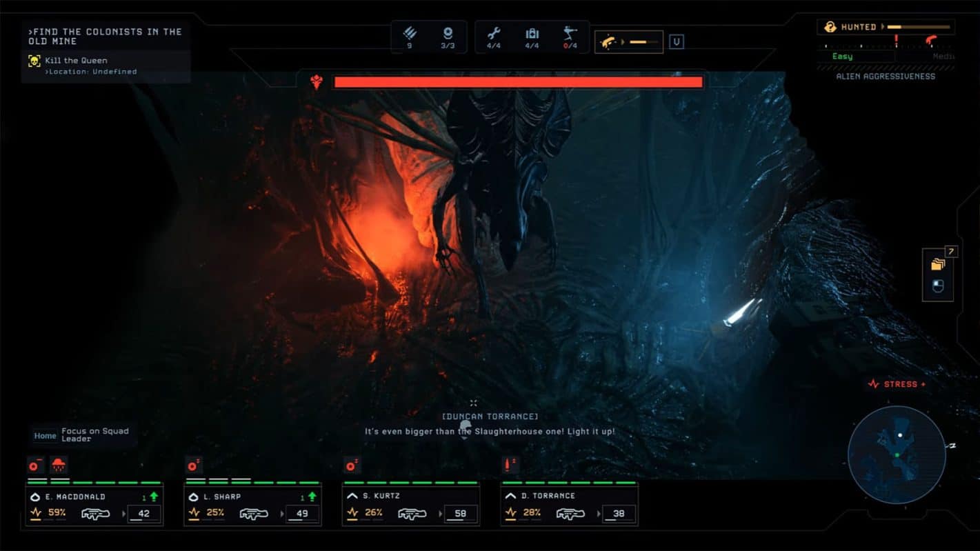Click the Queen emblem beside the boss health bar
The height and width of the screenshot is (551, 980).
pos(317,82)
